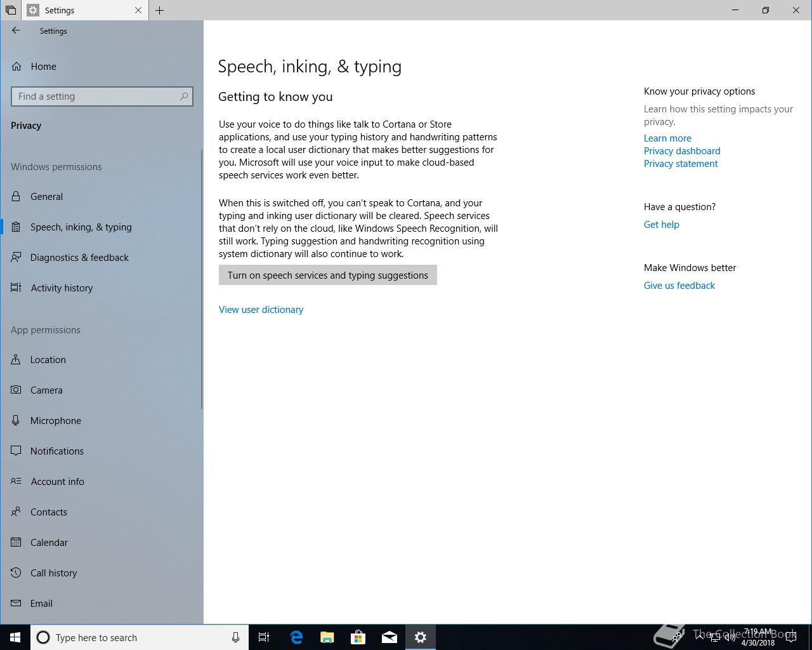Open Microsoft Store from the taskbar
Image resolution: width=812 pixels, height=650 pixels.
point(358,637)
